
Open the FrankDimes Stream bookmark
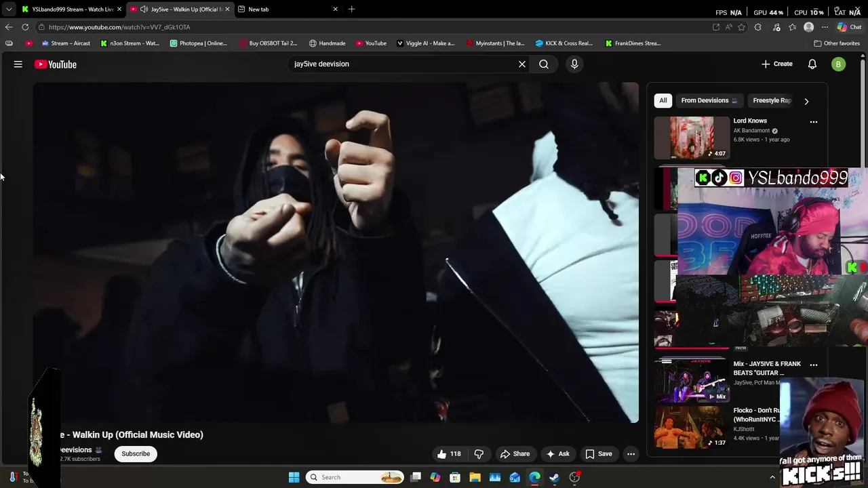click(x=633, y=43)
